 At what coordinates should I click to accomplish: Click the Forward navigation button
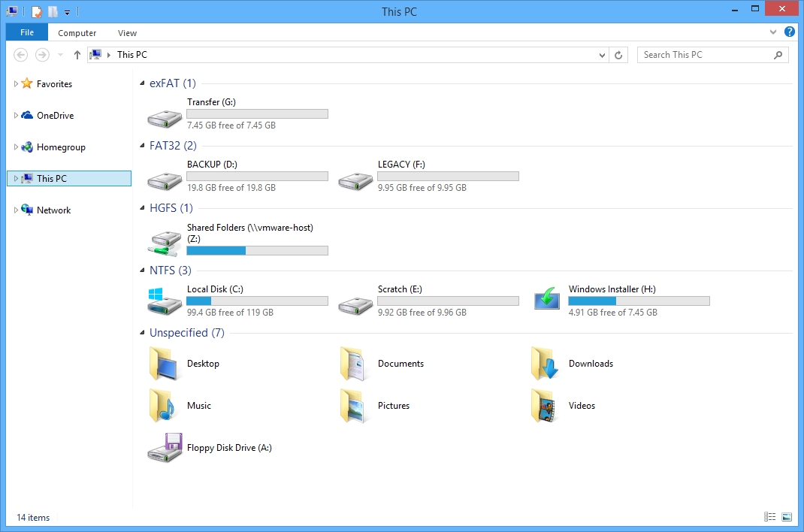click(42, 55)
